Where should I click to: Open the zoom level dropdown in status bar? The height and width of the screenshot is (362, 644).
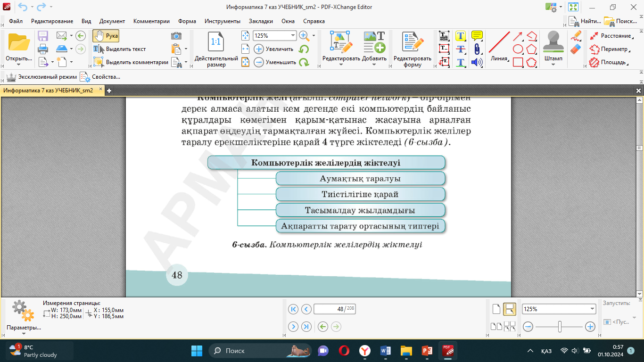593,309
